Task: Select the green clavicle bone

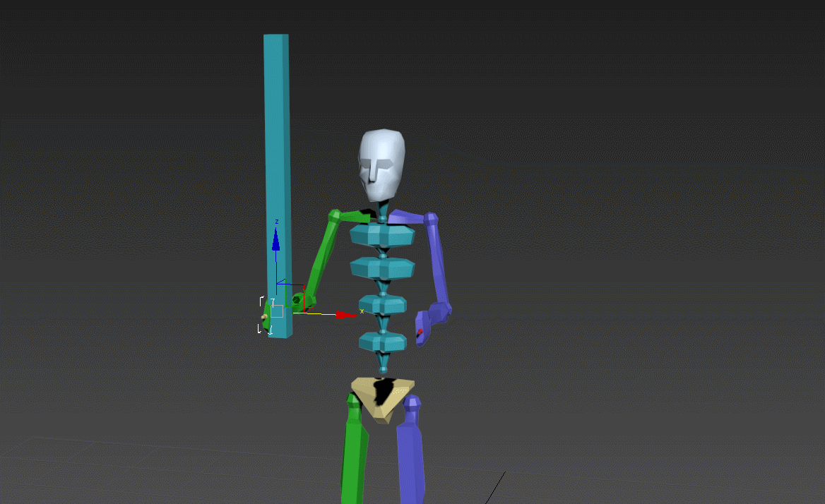Action: (350, 216)
